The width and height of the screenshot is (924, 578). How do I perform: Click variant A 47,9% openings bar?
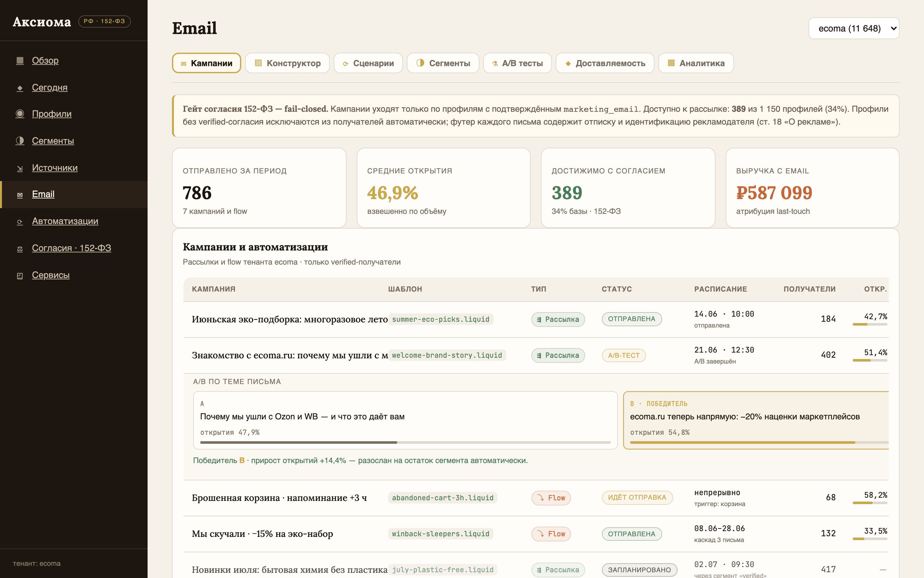coord(406,442)
